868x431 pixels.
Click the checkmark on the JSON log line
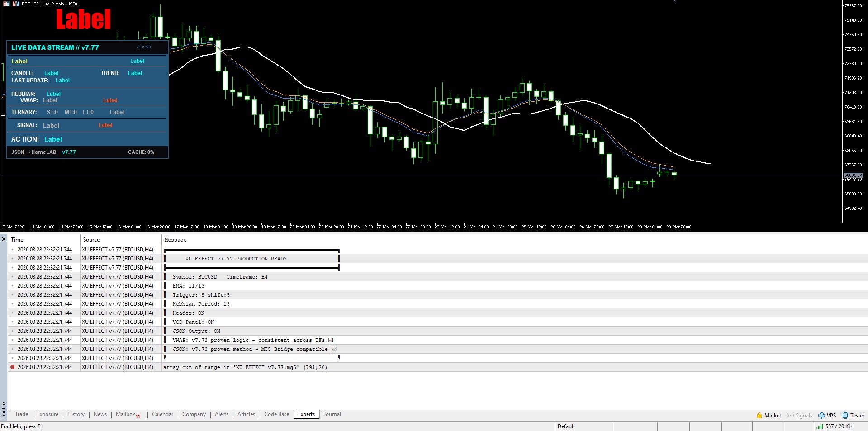coord(334,349)
